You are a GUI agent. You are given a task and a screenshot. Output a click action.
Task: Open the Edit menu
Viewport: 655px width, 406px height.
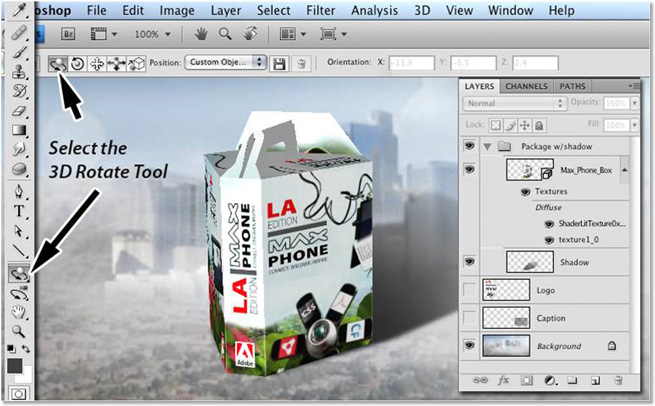point(133,10)
